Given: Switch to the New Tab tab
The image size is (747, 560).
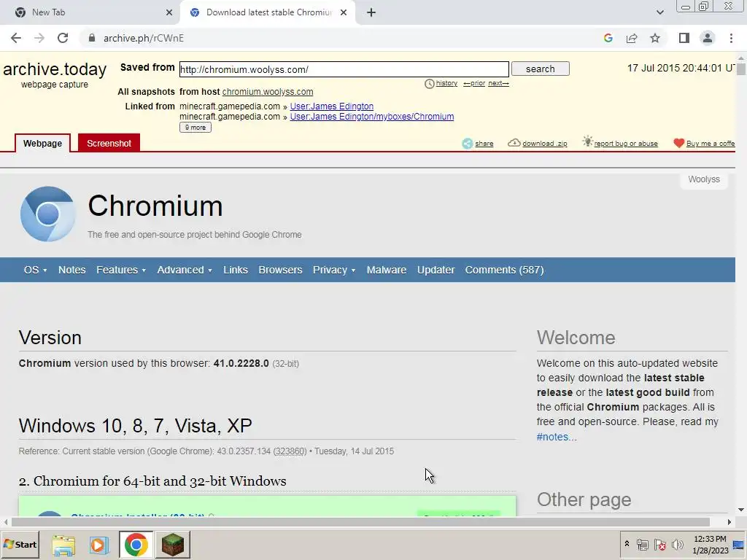Looking at the screenshot, I should (x=90, y=12).
